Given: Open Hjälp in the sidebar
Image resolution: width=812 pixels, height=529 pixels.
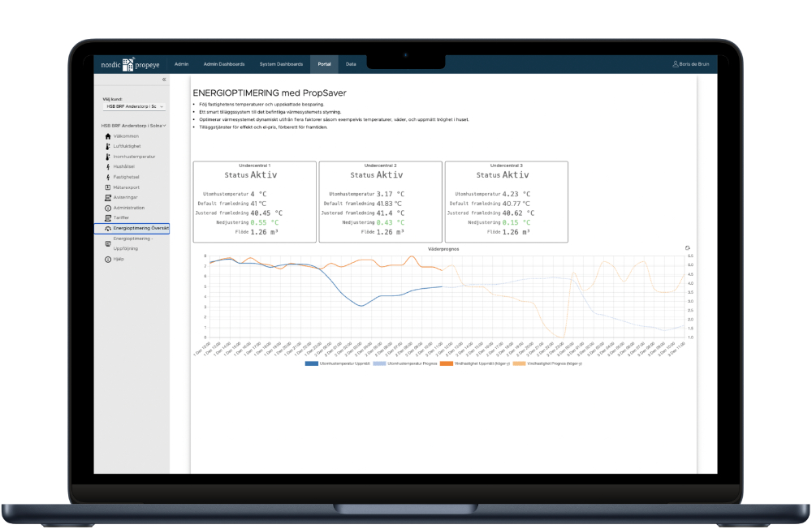Looking at the screenshot, I should 119,260.
